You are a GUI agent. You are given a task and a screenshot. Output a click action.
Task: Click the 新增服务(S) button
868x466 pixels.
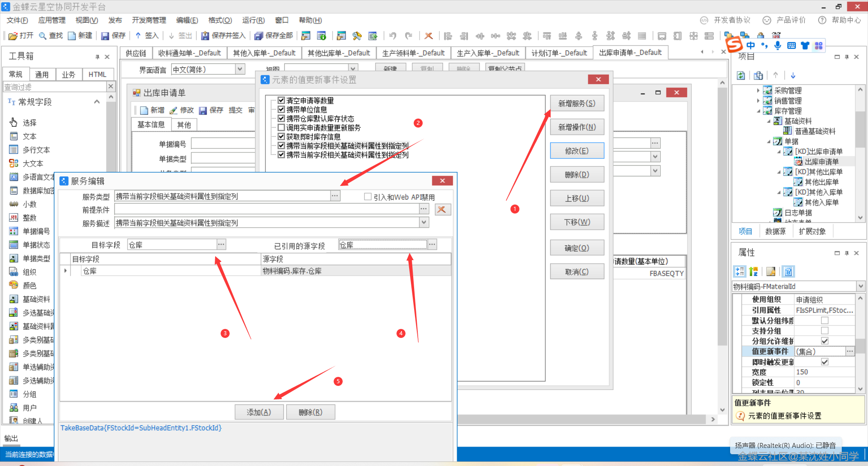[x=577, y=104]
